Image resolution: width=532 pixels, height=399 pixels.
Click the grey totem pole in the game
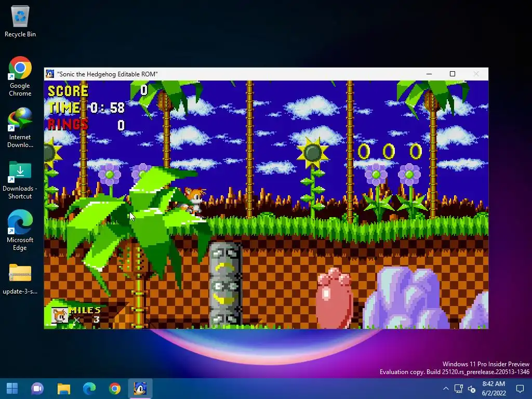click(x=225, y=285)
